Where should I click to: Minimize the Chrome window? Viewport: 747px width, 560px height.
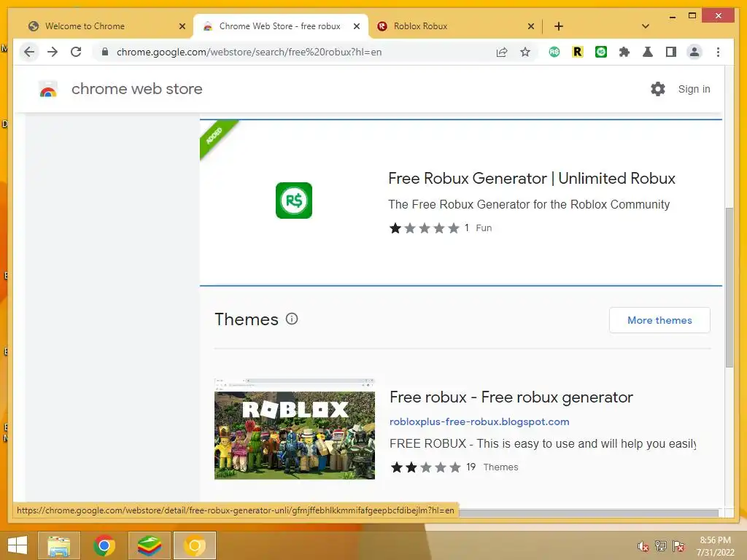[672, 16]
